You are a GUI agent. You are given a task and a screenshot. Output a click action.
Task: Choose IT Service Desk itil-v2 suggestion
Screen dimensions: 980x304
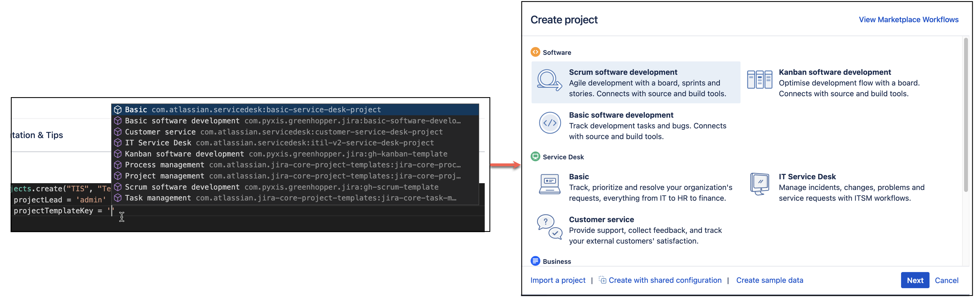tap(295, 143)
